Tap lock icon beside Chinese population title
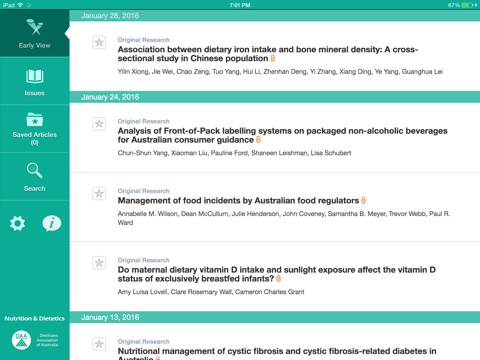Screen dimensions: 480x360 (x=273, y=59)
